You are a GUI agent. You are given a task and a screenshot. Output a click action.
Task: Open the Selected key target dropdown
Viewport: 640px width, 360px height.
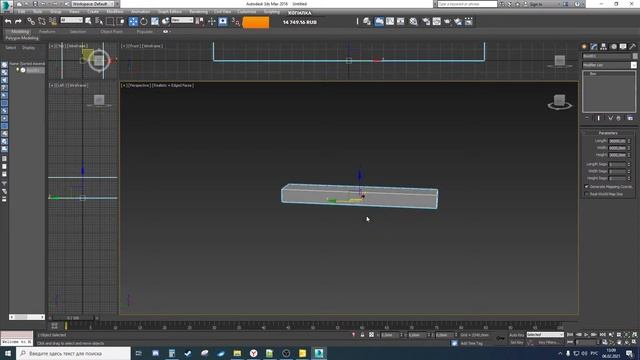545,335
